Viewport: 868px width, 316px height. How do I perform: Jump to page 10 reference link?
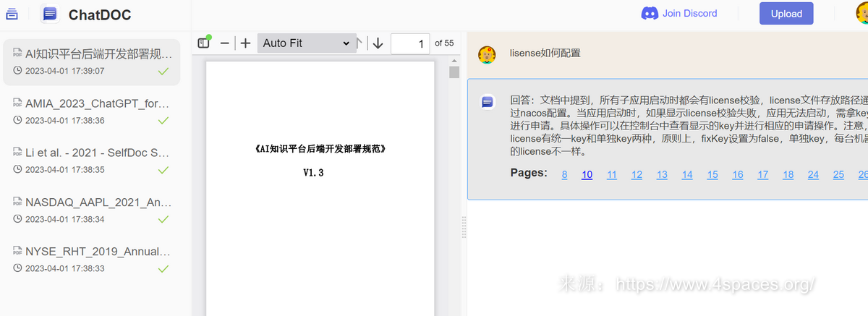pyautogui.click(x=587, y=174)
